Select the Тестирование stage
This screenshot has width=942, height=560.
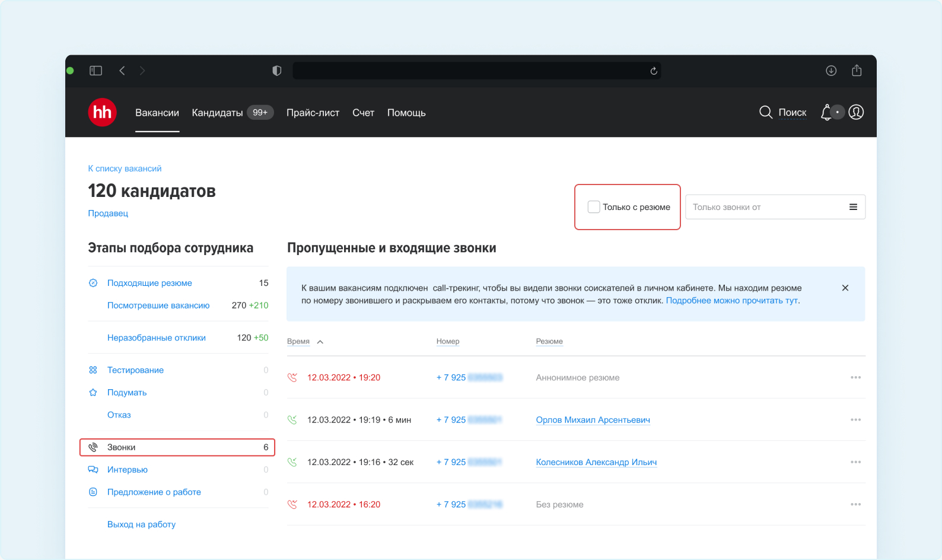coord(135,370)
